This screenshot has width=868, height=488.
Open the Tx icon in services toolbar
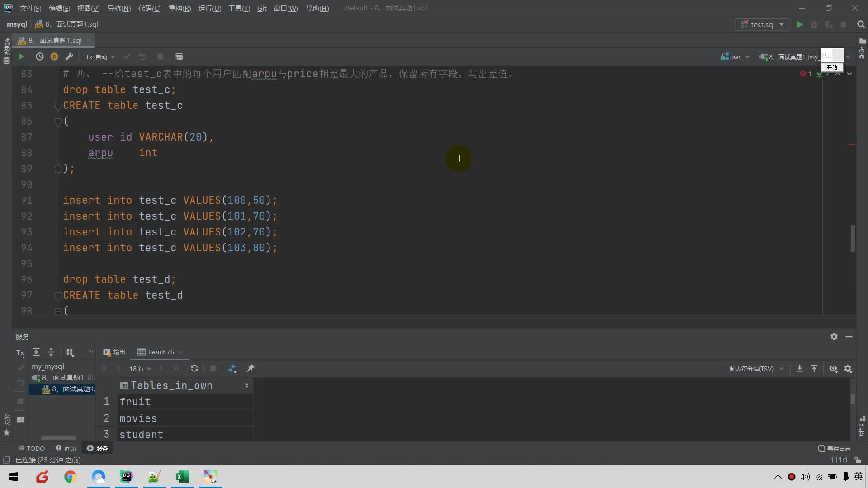click(x=20, y=353)
